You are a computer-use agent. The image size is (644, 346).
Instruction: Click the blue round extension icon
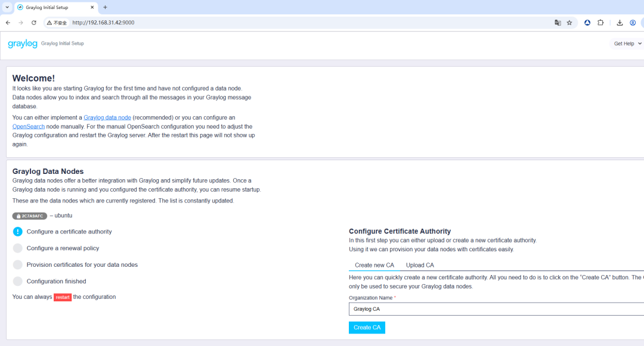(x=587, y=23)
